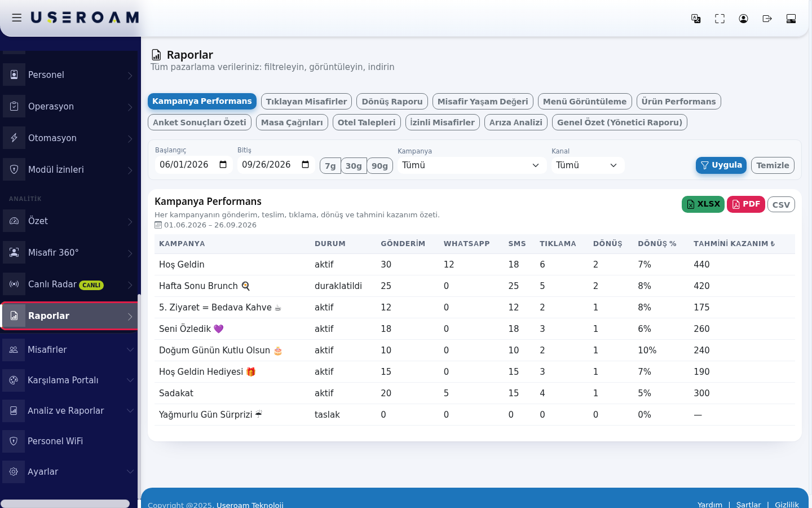Click the language translate icon
The width and height of the screenshot is (812, 508).
click(x=696, y=19)
